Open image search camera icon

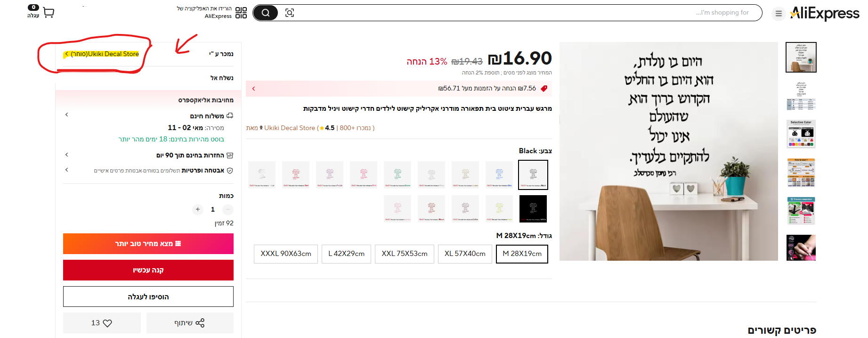pos(290,13)
